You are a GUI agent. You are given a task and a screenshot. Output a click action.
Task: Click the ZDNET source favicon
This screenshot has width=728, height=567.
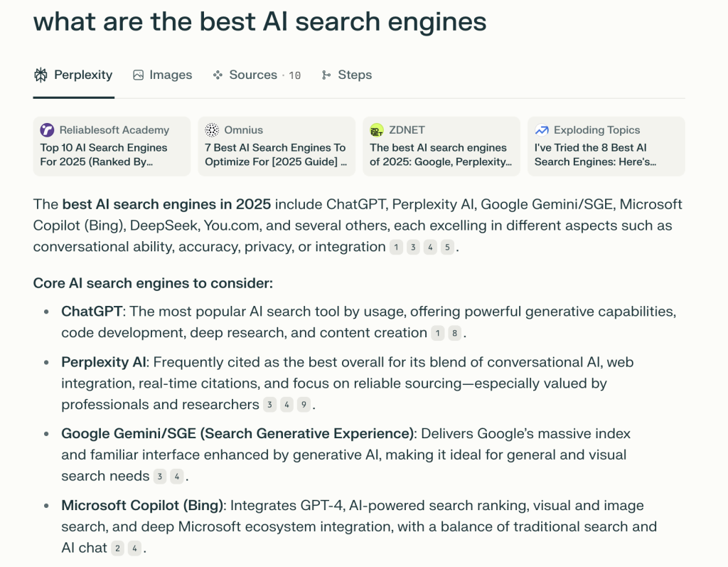coord(377,130)
